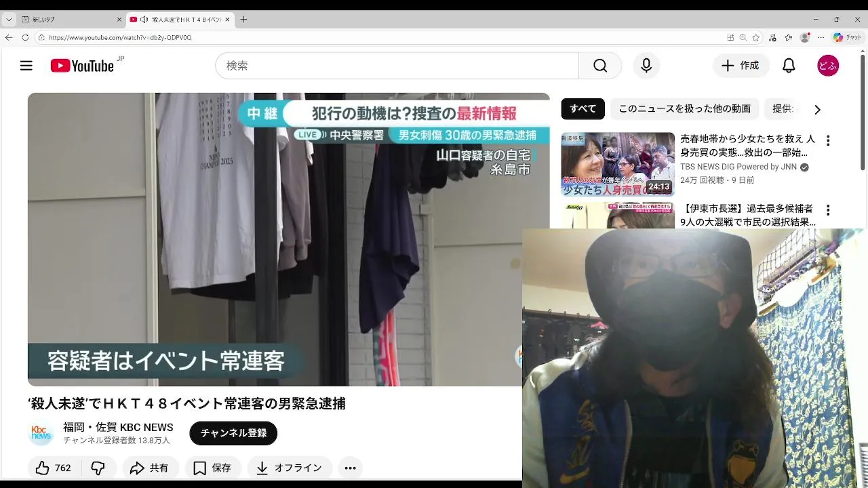
Task: Open the 伊東市長選 video thumbnail
Action: pos(618,216)
